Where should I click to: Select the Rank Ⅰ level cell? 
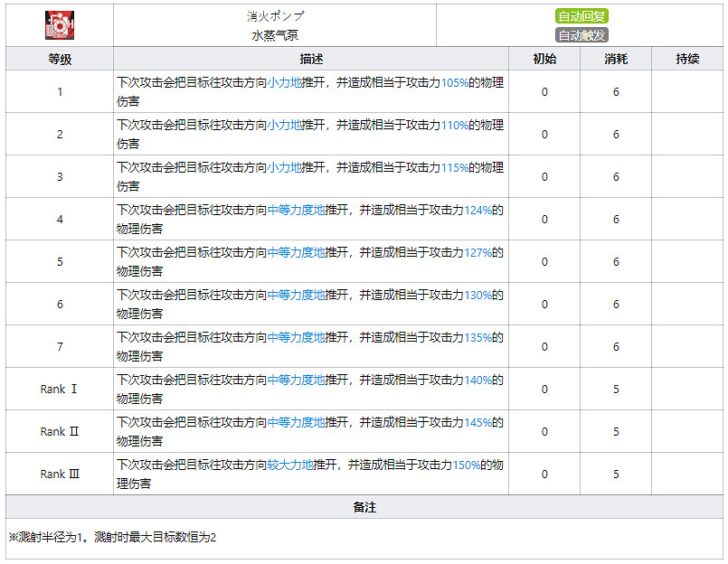[x=60, y=390]
